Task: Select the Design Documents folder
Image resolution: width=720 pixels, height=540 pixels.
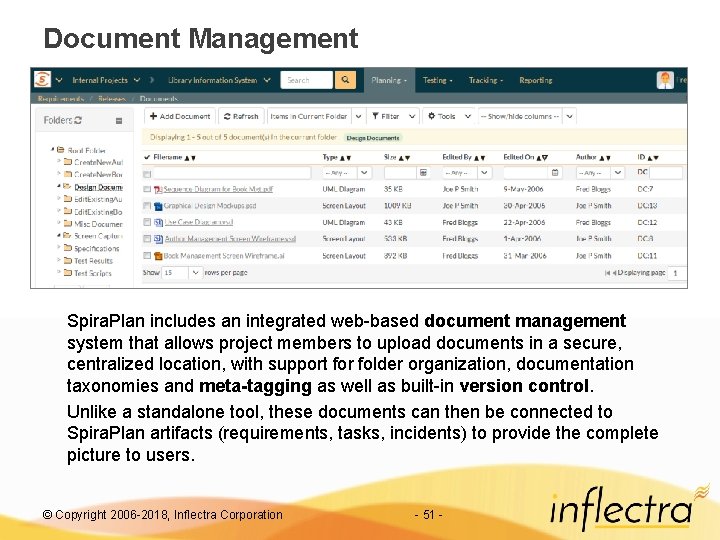Action: [x=98, y=187]
